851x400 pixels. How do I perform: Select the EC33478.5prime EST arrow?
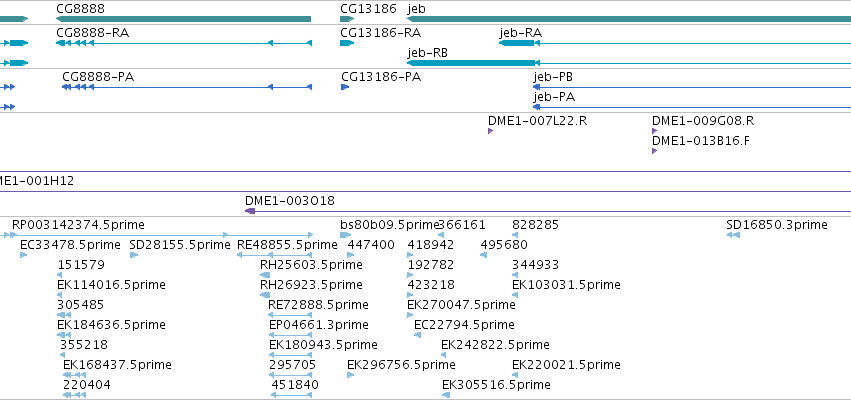pyautogui.click(x=23, y=255)
